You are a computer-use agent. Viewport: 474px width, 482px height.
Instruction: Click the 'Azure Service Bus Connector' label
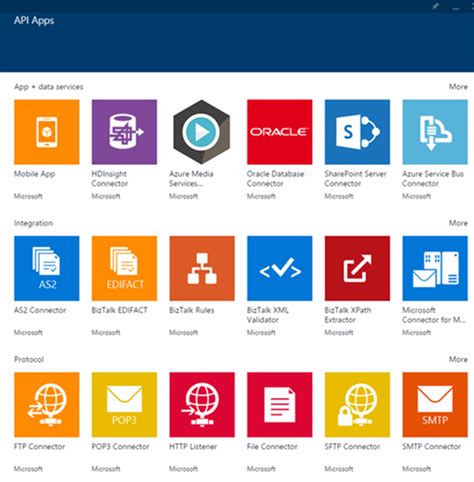pos(433,179)
